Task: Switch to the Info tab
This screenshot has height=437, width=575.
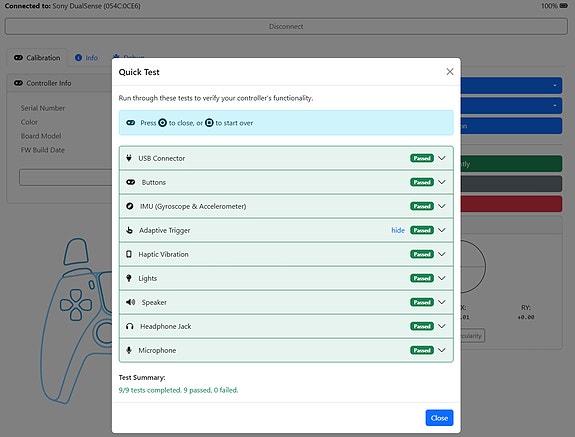Action: pos(87,58)
